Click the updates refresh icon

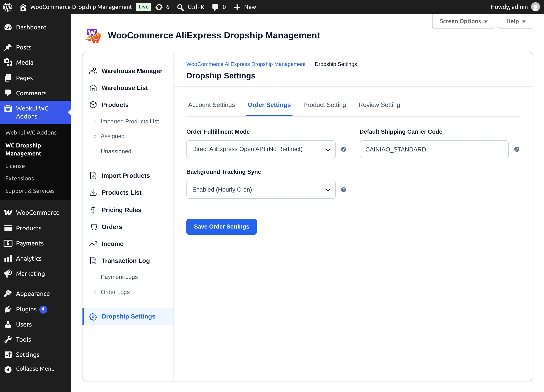coord(159,7)
